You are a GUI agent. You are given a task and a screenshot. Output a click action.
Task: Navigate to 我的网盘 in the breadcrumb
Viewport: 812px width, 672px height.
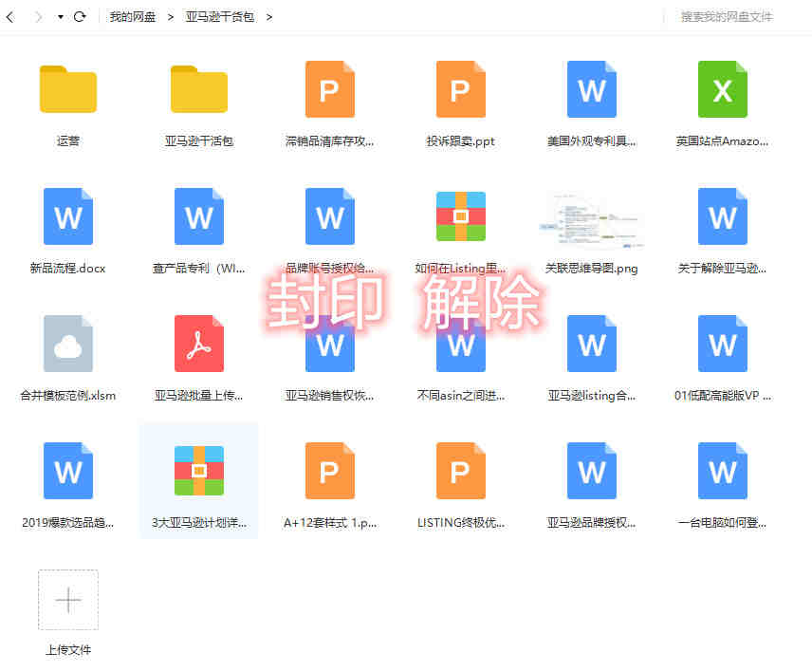click(x=133, y=17)
